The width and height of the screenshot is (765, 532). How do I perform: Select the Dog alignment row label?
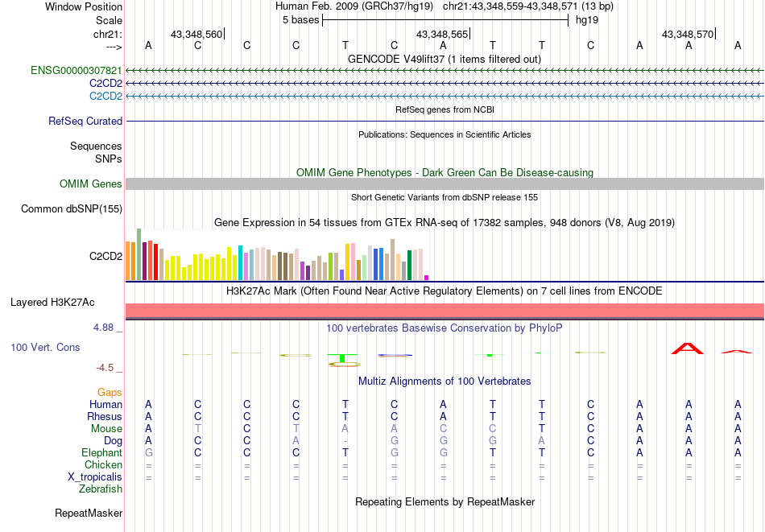114,441
